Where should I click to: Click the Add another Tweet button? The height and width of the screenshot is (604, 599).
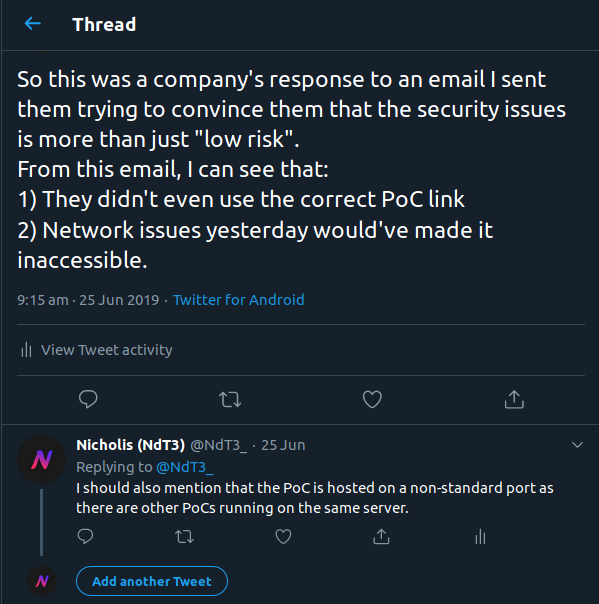[152, 581]
